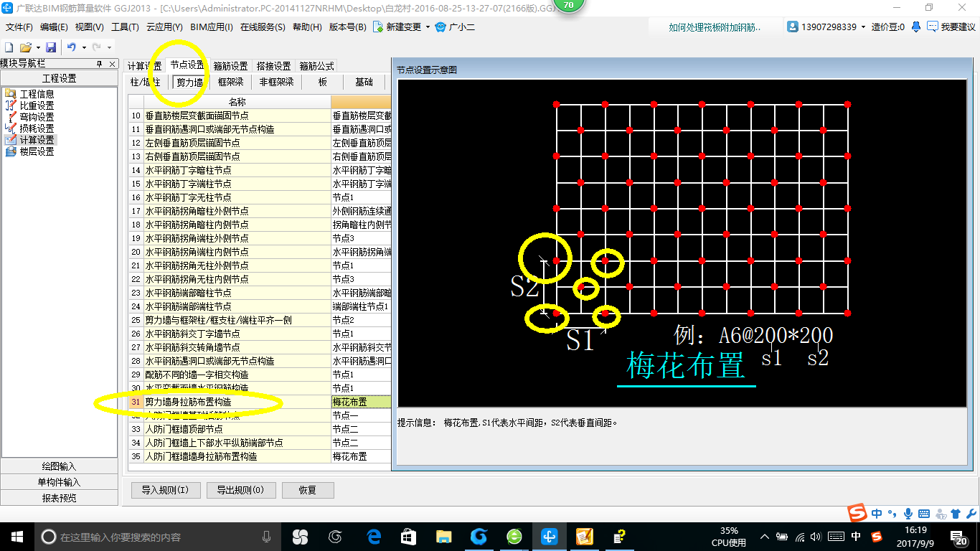Select row 35 人防门框墙墙身拉筋布置构造
The height and width of the screenshot is (551, 980).
pyautogui.click(x=237, y=456)
